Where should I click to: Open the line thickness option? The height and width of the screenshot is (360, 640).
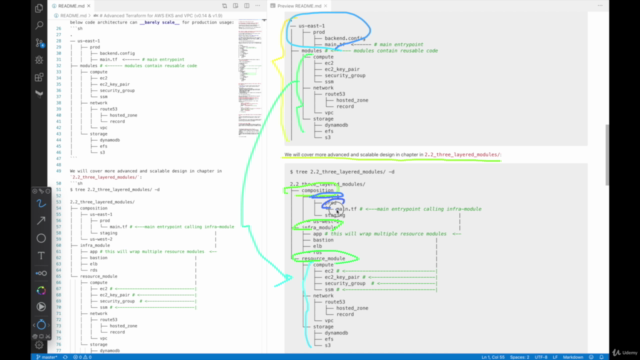click(x=41, y=273)
